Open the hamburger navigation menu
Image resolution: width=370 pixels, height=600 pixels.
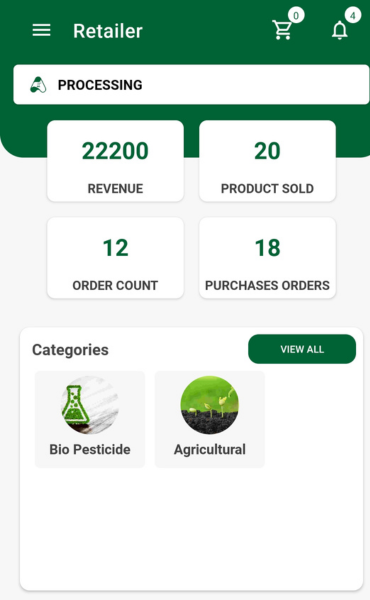41,30
